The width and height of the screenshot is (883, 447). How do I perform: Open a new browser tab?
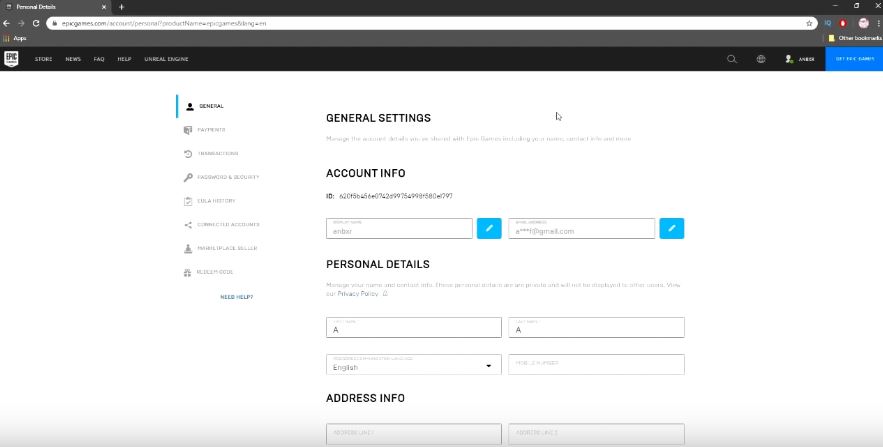[x=121, y=7]
